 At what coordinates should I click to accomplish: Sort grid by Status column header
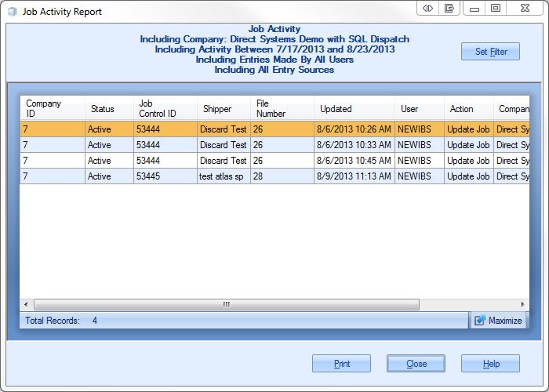pos(108,109)
